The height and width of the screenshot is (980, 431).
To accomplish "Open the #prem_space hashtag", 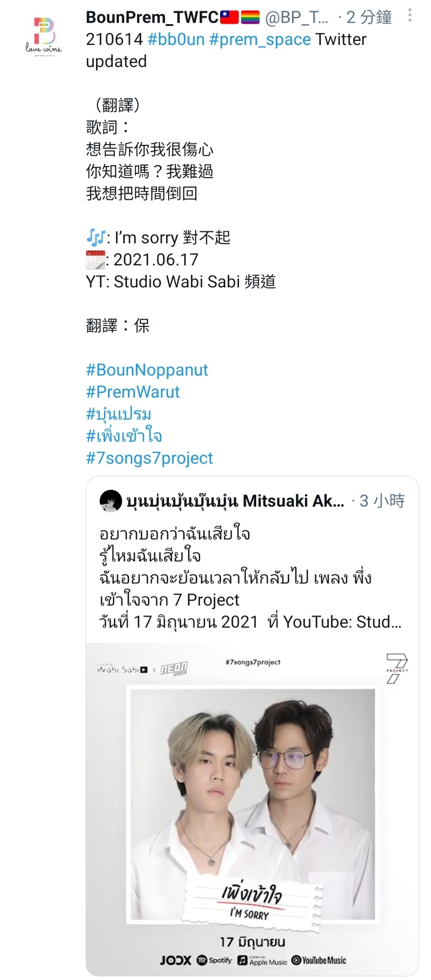I will [260, 39].
